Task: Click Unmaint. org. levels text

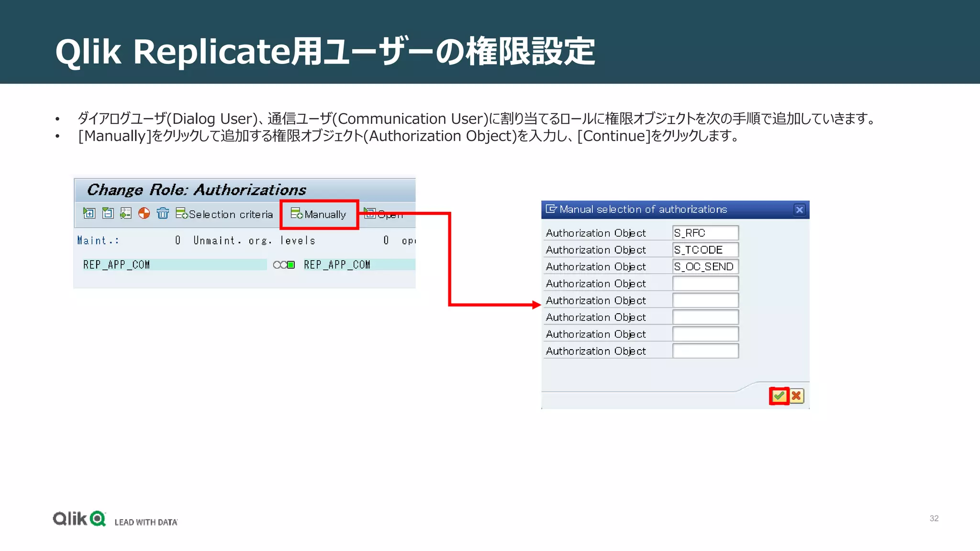Action: (254, 241)
